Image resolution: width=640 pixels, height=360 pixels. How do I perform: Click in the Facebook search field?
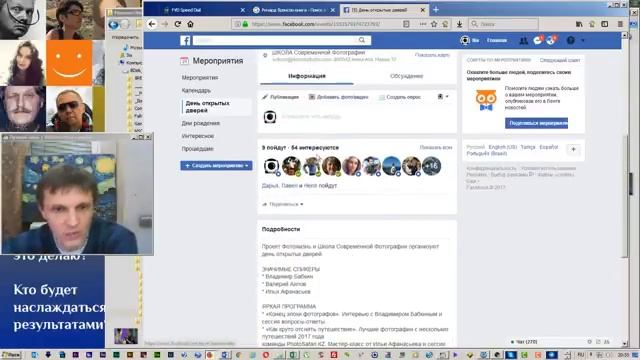point(276,40)
